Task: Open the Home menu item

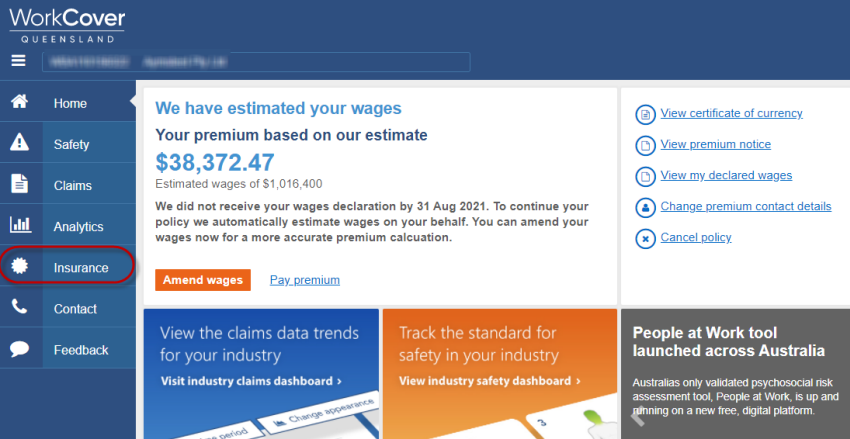Action: coord(68,103)
